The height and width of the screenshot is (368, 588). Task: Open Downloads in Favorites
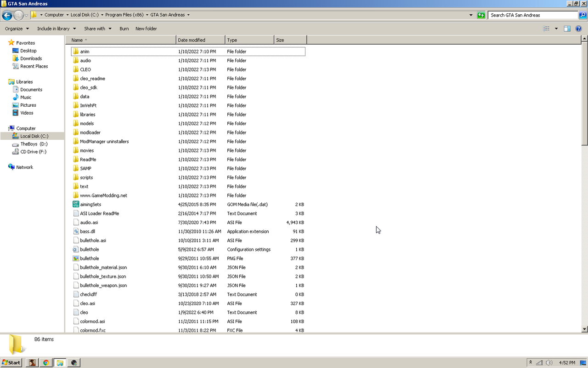point(31,58)
